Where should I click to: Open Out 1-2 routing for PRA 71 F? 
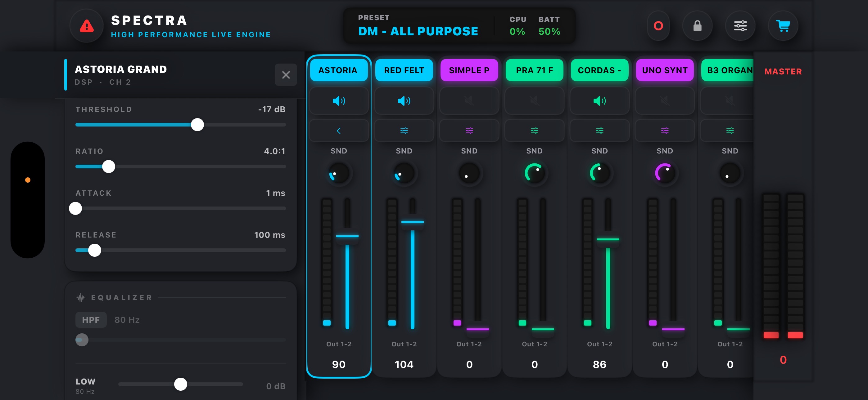pos(534,344)
